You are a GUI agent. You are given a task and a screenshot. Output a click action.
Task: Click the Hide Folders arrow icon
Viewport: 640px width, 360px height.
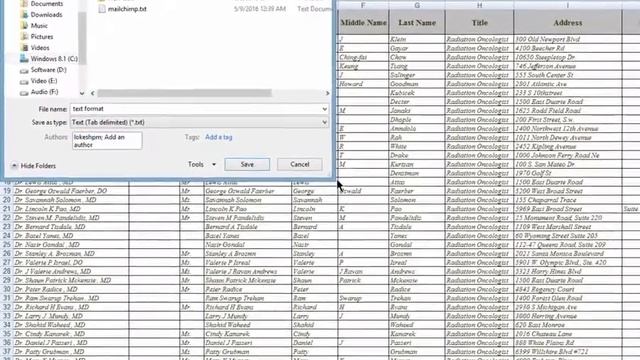coord(14,166)
